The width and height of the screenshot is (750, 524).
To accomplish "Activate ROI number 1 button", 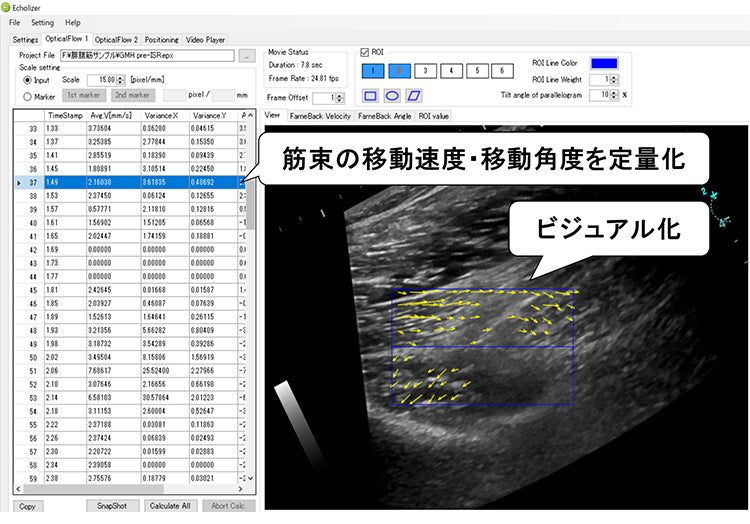I will coord(373,71).
